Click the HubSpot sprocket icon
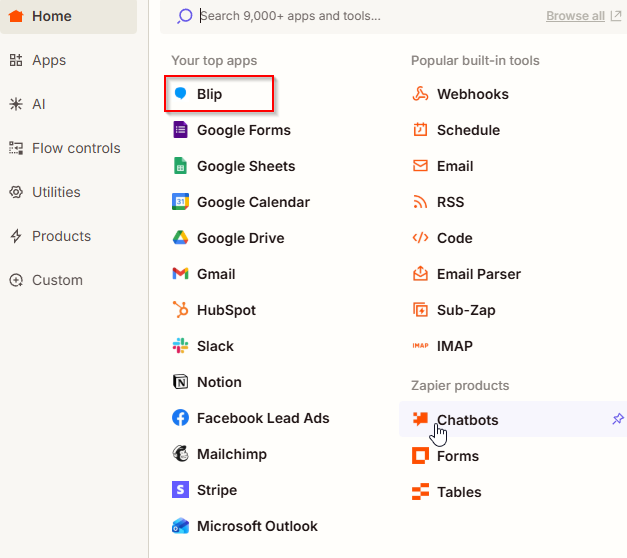 (180, 310)
